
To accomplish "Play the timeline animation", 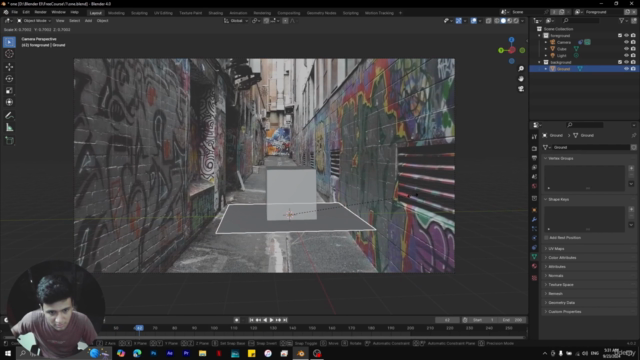I will click(271, 320).
